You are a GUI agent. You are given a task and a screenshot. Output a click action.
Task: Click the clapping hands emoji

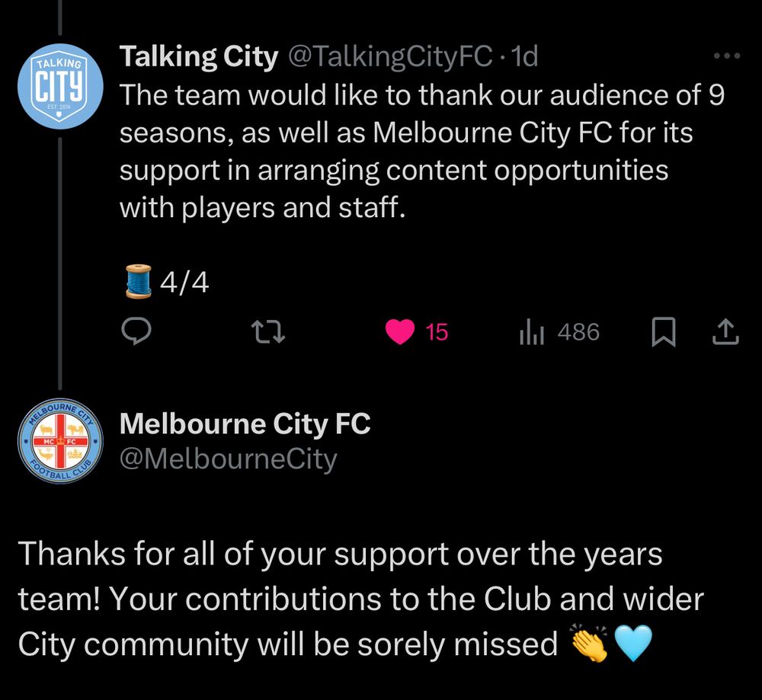pyautogui.click(x=589, y=645)
